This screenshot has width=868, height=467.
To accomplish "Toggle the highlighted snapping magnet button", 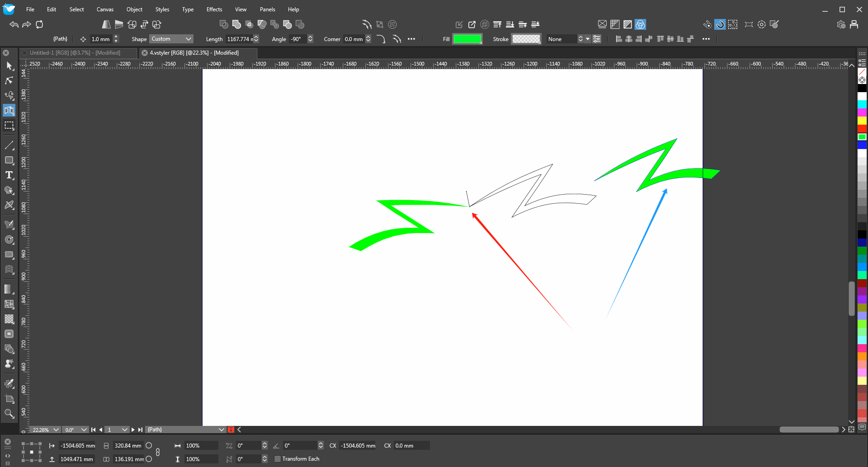I will point(720,24).
